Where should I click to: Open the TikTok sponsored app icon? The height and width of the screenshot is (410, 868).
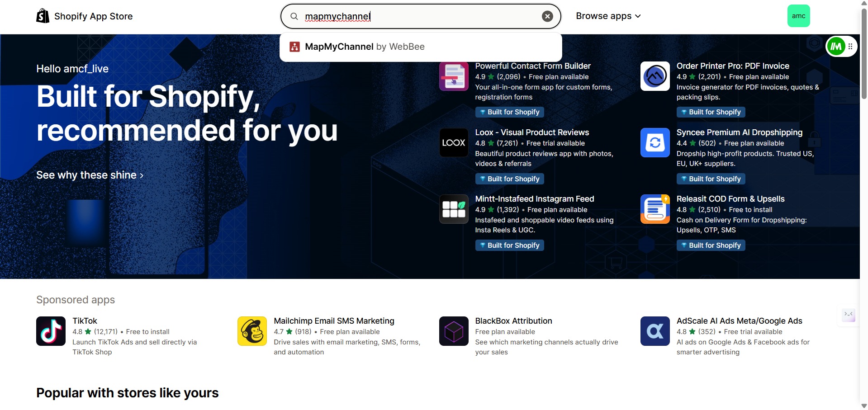tap(51, 331)
